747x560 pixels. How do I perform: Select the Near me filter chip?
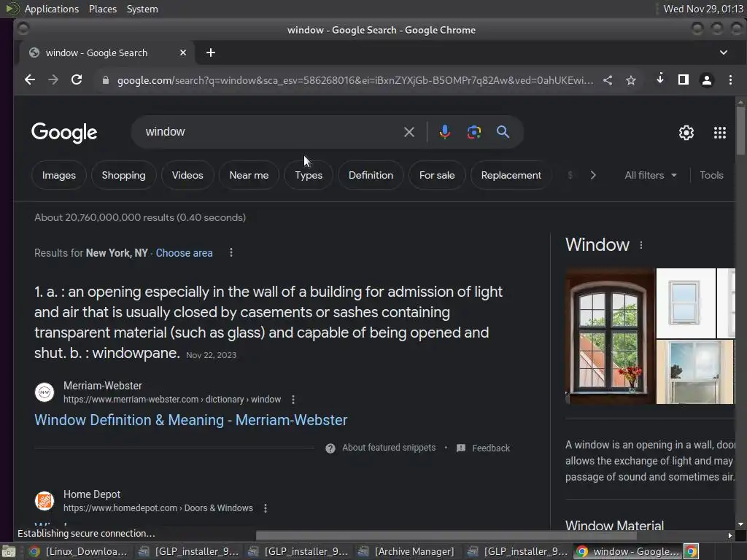pyautogui.click(x=249, y=175)
